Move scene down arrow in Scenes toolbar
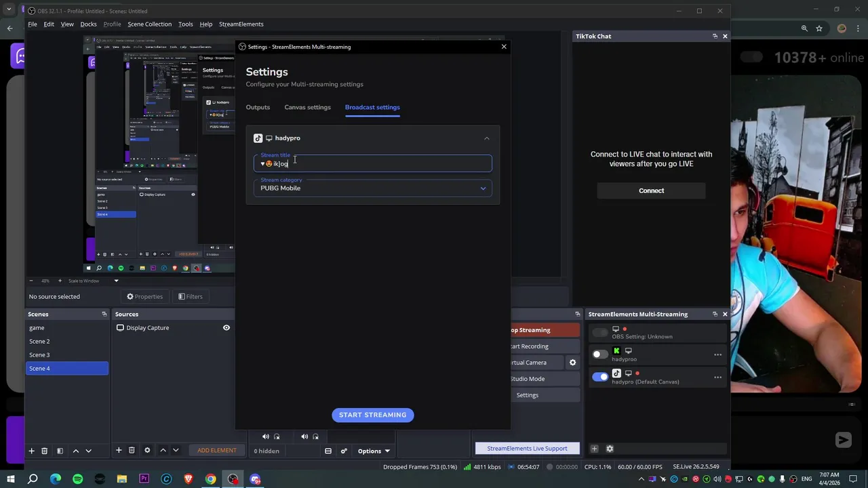Screen dimensions: 868x488 [88, 451]
